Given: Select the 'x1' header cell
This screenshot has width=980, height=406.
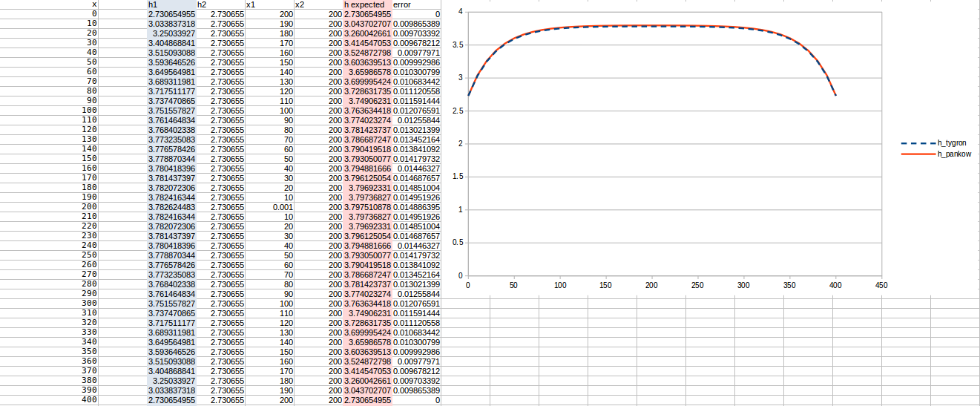Looking at the screenshot, I should coord(269,4).
